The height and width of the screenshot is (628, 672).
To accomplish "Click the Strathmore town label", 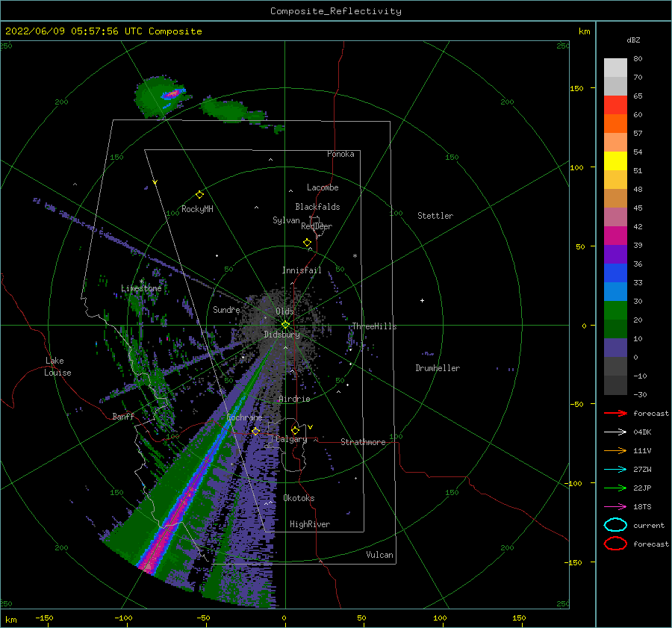I will 363,442.
